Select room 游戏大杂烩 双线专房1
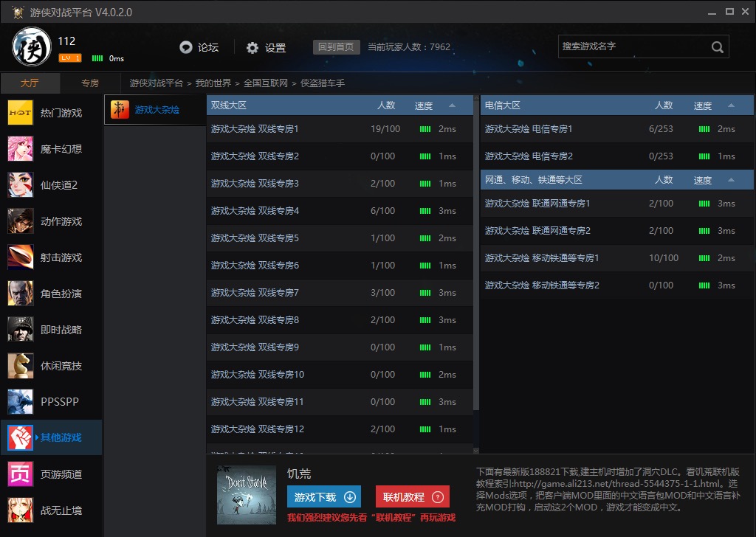 point(340,128)
